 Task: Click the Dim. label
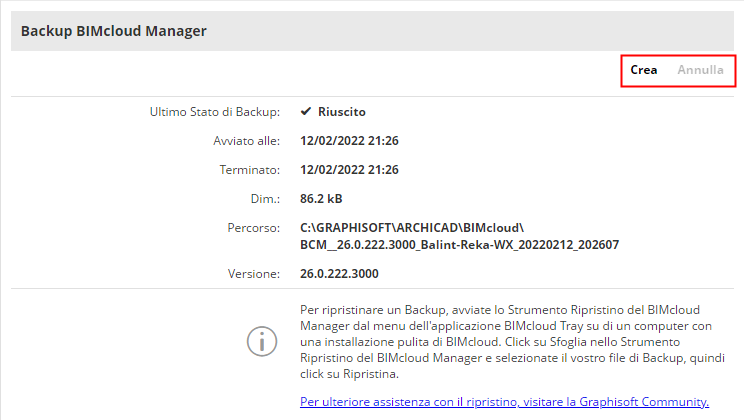point(265,199)
